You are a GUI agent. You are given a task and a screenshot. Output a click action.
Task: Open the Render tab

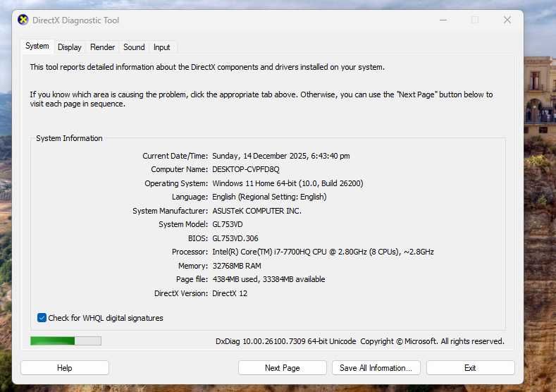click(x=102, y=47)
